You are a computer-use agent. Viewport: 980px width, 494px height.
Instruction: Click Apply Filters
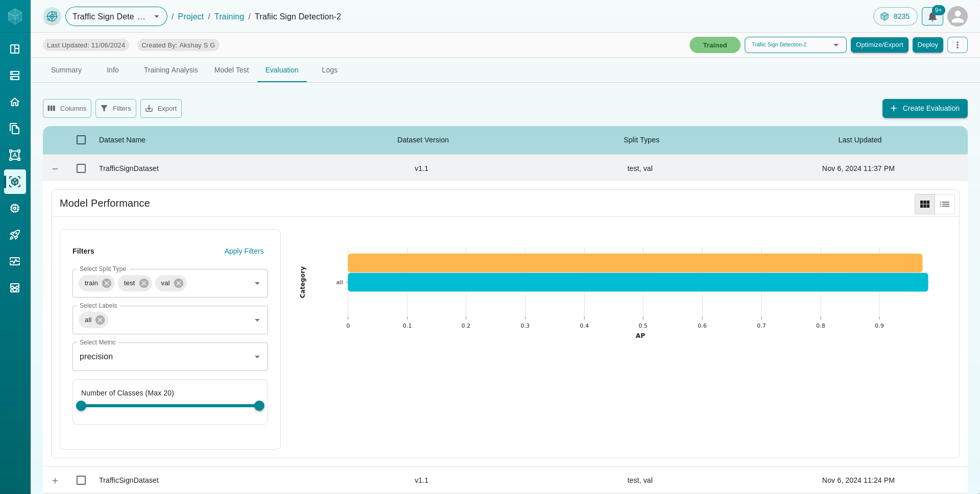244,251
